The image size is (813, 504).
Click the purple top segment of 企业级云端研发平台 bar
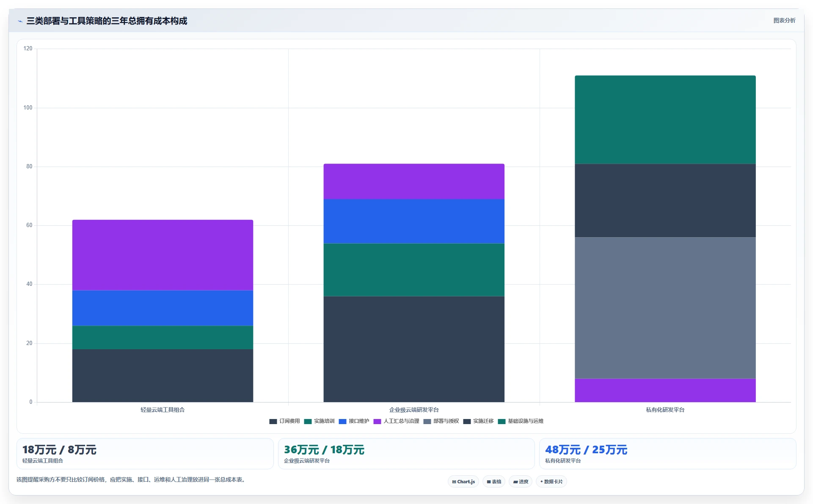tap(414, 182)
